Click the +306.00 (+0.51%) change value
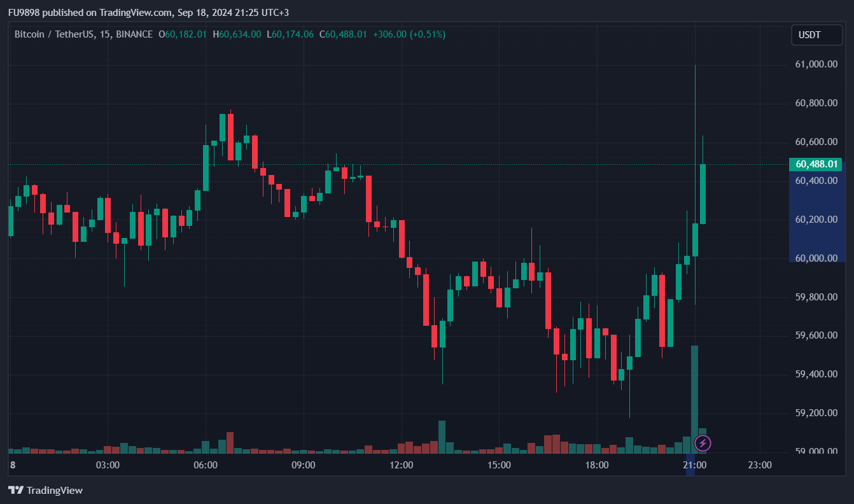The image size is (854, 504). click(409, 34)
